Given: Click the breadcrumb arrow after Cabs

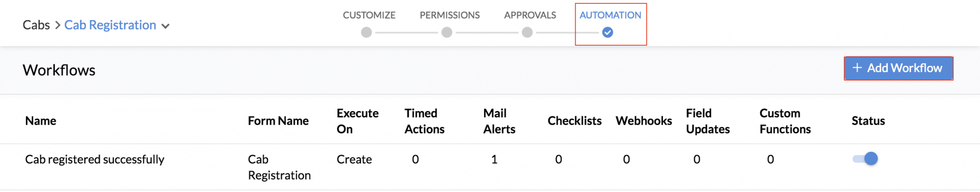Looking at the screenshot, I should point(57,25).
